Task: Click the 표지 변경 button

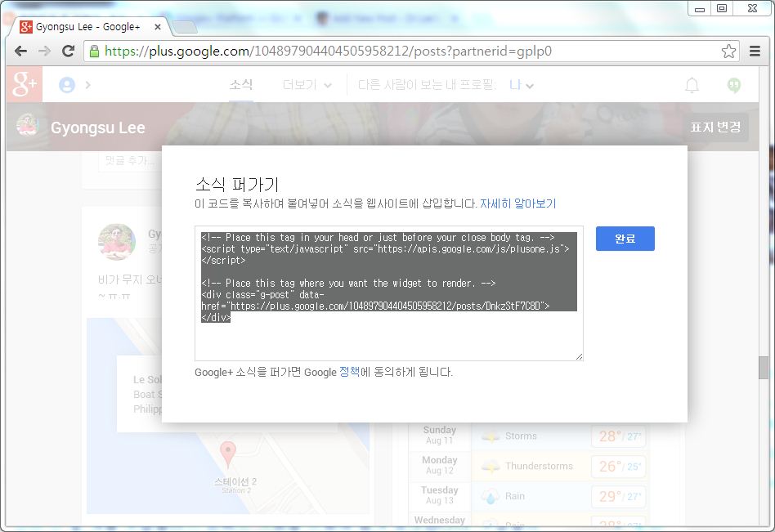Action: pyautogui.click(x=715, y=127)
